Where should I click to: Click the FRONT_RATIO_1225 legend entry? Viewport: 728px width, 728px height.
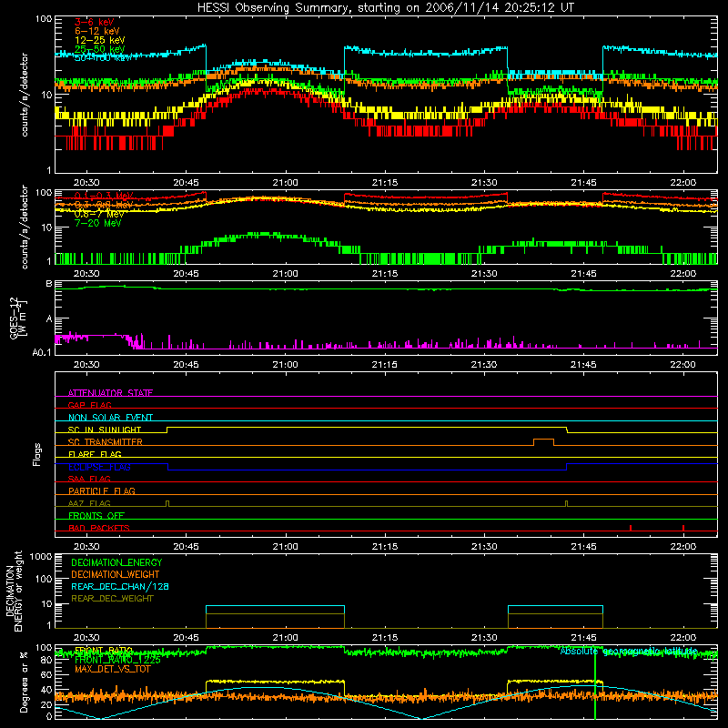(x=117, y=660)
